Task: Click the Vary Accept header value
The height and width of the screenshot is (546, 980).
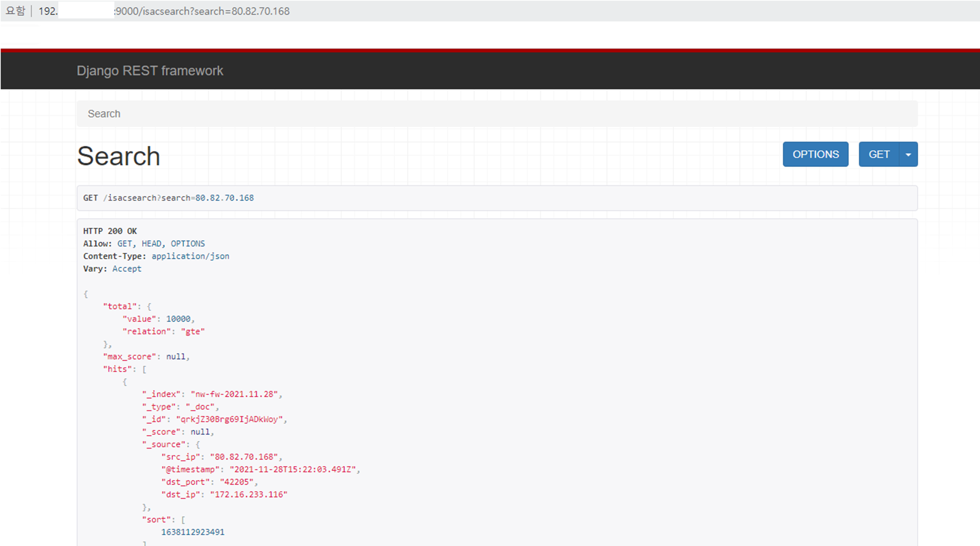Action: [127, 269]
